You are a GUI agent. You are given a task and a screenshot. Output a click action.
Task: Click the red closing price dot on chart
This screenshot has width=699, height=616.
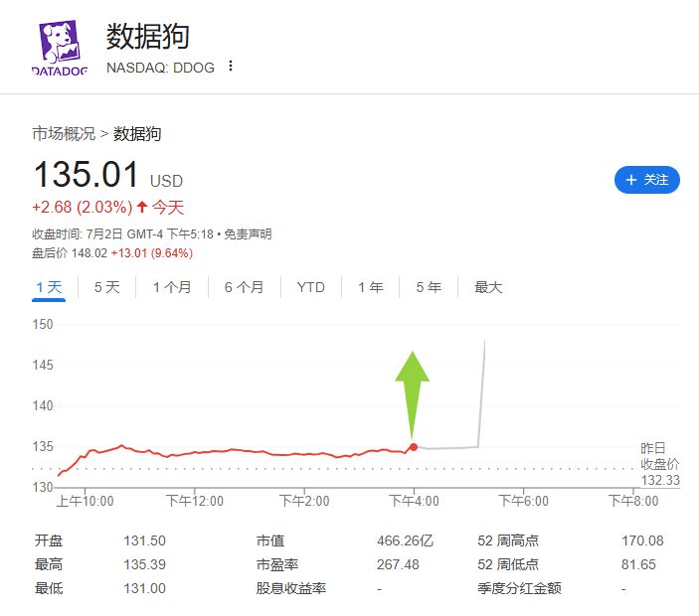[x=414, y=447]
